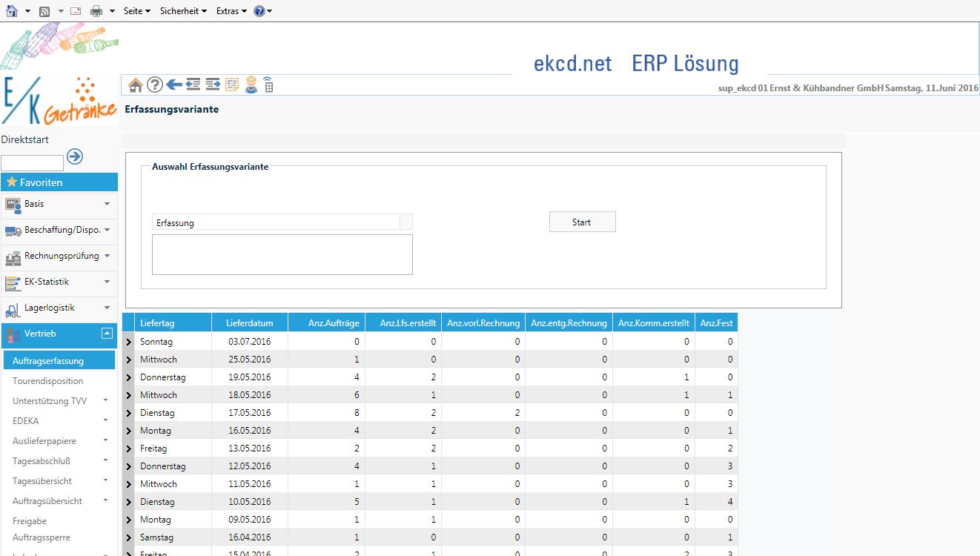980x556 pixels.
Task: Open Tourendisposition in the sidebar
Action: click(x=48, y=381)
